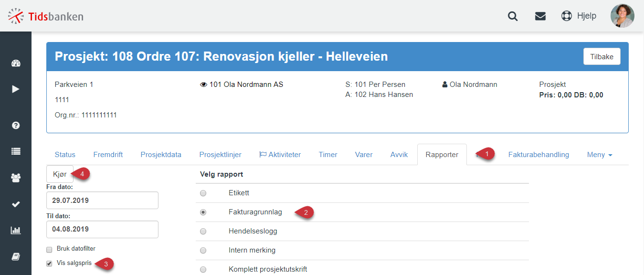The height and width of the screenshot is (275, 644).
Task: Click the Tilbake button
Action: 602,56
